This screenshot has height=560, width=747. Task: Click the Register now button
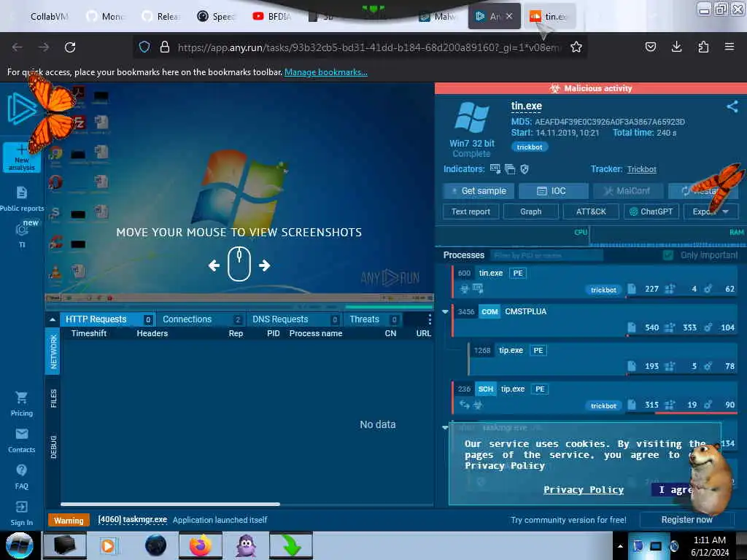click(686, 520)
